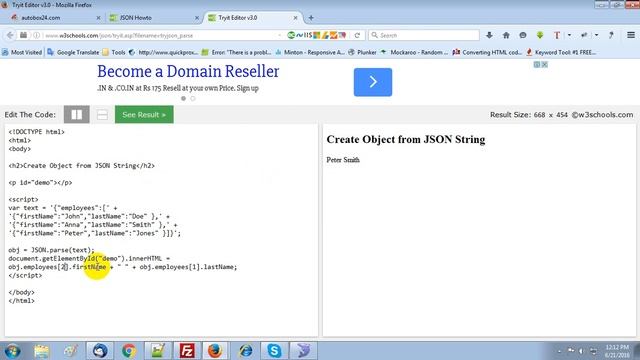Launch Google Chrome from the taskbar
The height and width of the screenshot is (360, 640).
click(x=129, y=351)
